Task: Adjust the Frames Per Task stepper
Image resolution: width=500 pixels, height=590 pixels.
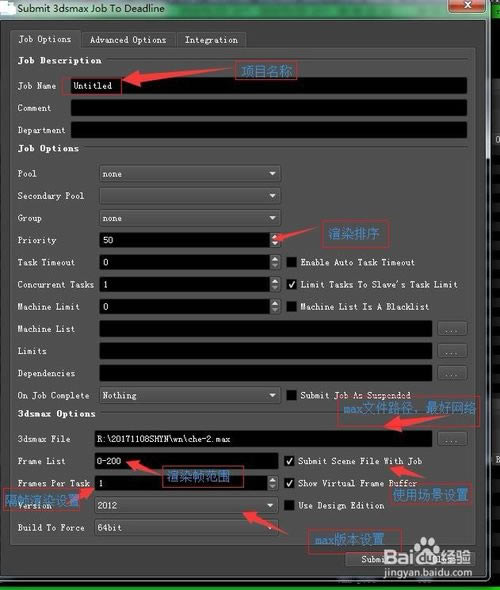Action: pos(273,483)
